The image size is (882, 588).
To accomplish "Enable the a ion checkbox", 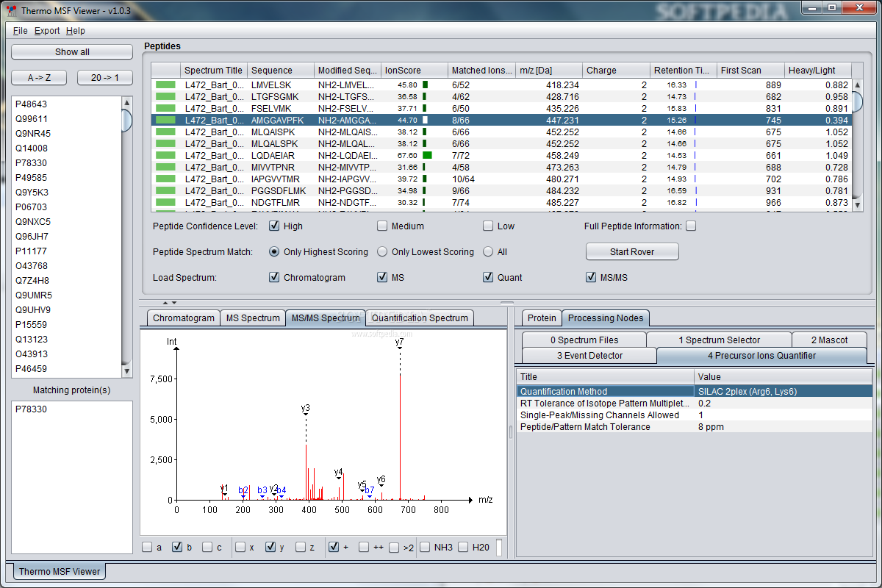I will 147,547.
